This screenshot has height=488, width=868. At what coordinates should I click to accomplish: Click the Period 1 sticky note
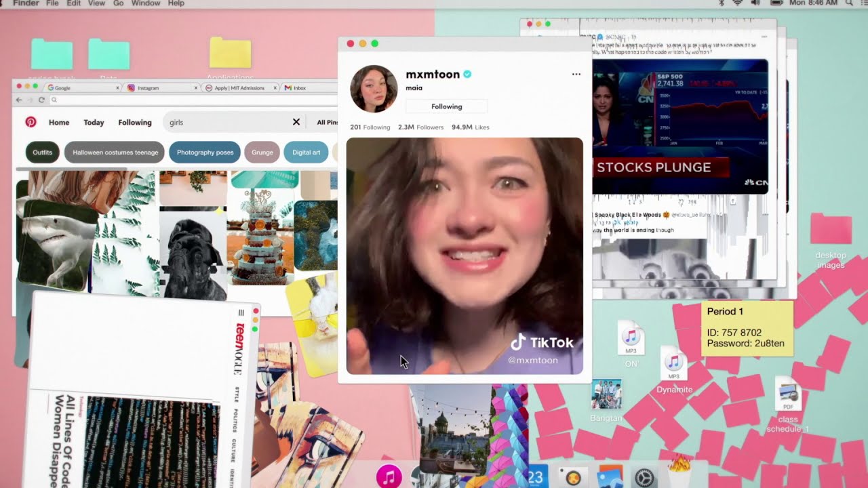(747, 327)
